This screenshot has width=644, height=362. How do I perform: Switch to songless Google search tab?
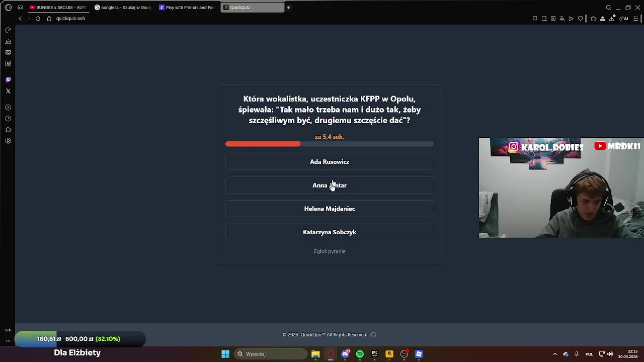pos(123,8)
